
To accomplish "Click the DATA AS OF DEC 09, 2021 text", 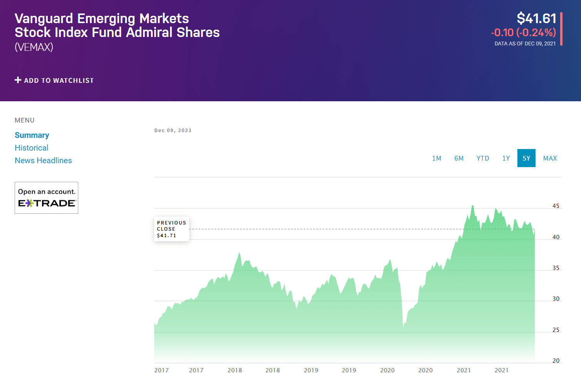I will (525, 44).
